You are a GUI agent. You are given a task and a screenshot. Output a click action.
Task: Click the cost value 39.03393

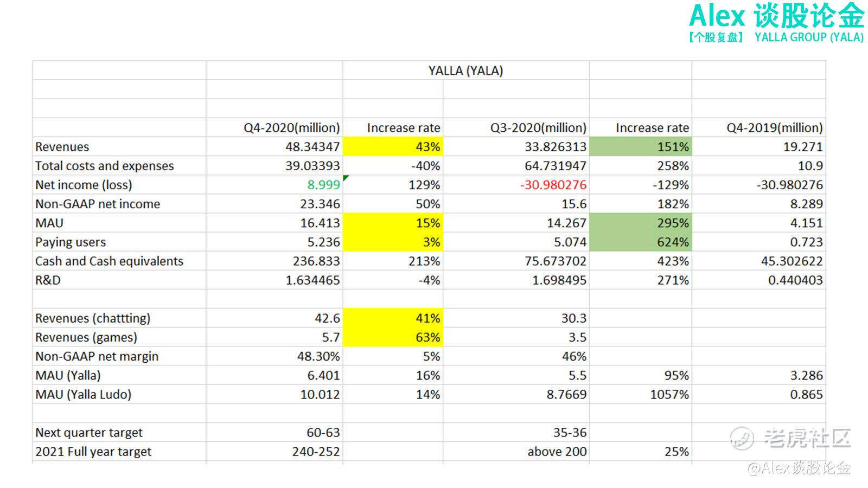click(x=312, y=166)
